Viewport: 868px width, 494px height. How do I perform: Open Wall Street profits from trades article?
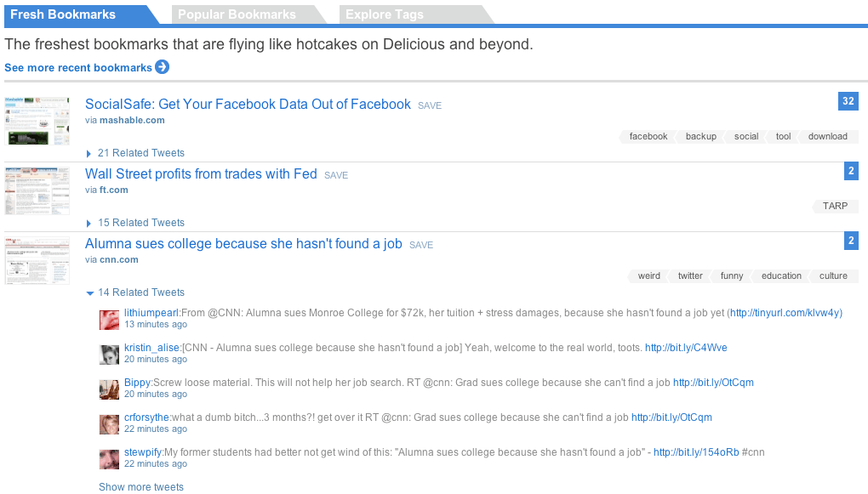pyautogui.click(x=201, y=173)
